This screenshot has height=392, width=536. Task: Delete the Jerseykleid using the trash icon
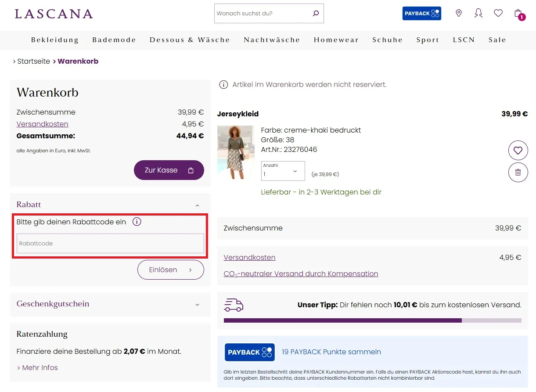pos(518,172)
